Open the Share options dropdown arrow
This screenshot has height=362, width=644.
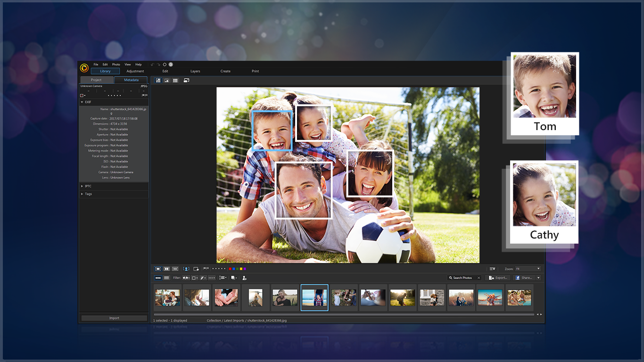pyautogui.click(x=538, y=278)
